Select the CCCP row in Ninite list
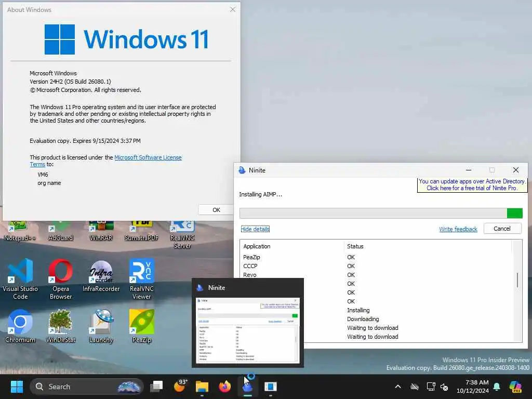The height and width of the screenshot is (399, 532). click(377, 266)
